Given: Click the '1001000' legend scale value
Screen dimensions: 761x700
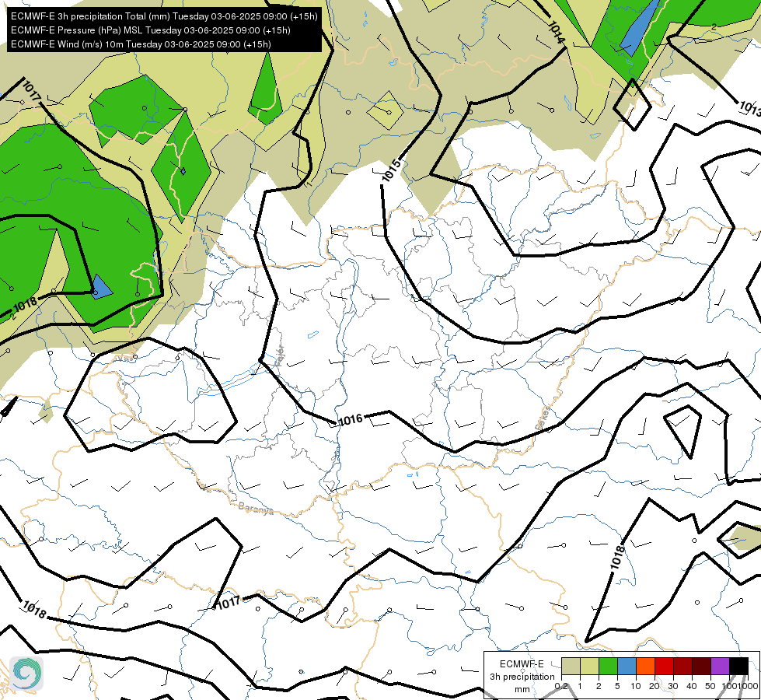Looking at the screenshot, I should [x=739, y=686].
